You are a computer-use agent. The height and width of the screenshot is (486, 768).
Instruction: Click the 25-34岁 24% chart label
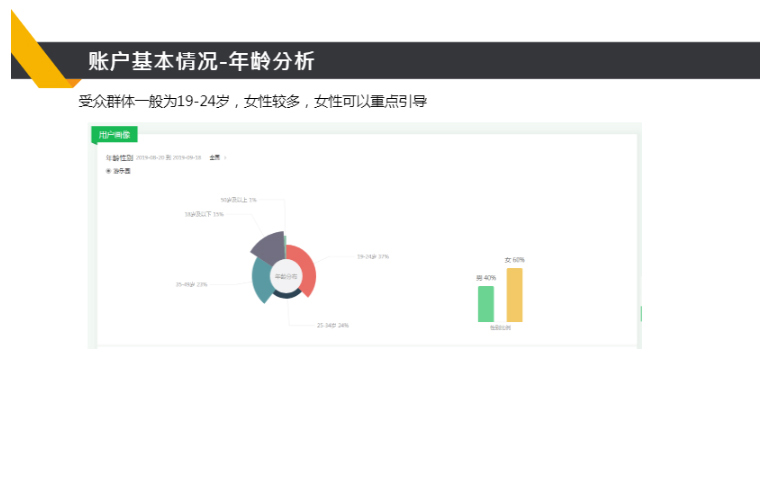[332, 325]
